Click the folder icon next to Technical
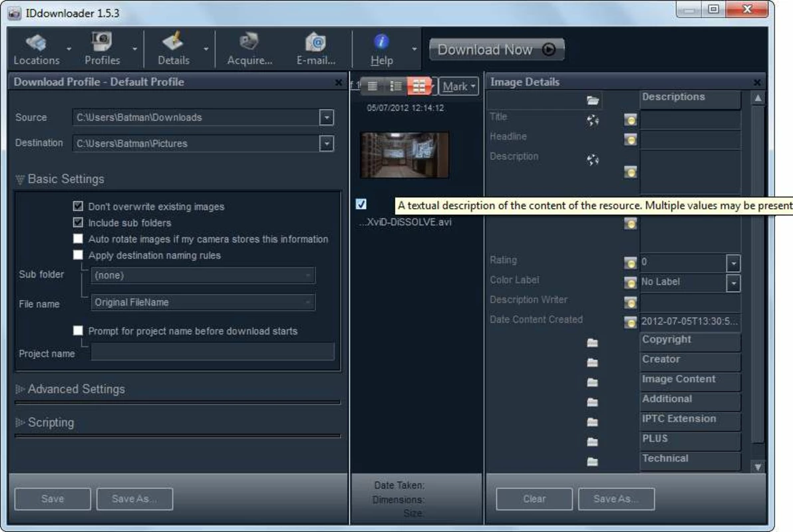 pyautogui.click(x=593, y=462)
